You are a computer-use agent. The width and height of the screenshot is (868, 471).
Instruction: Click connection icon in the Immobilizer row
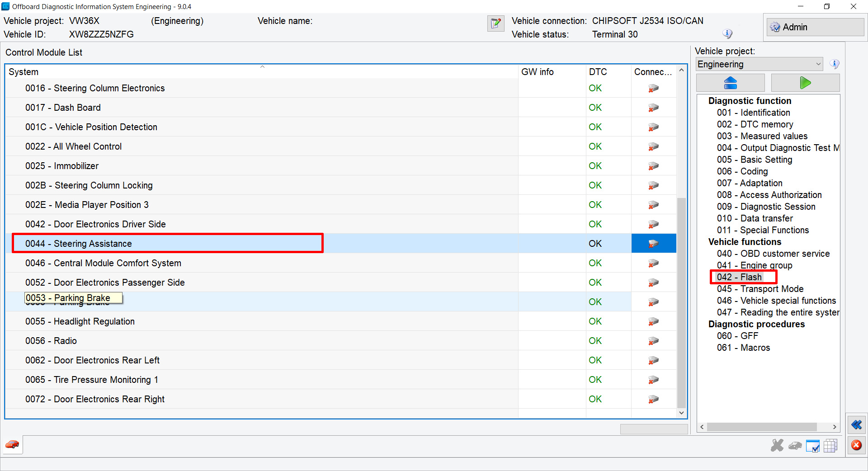click(653, 166)
